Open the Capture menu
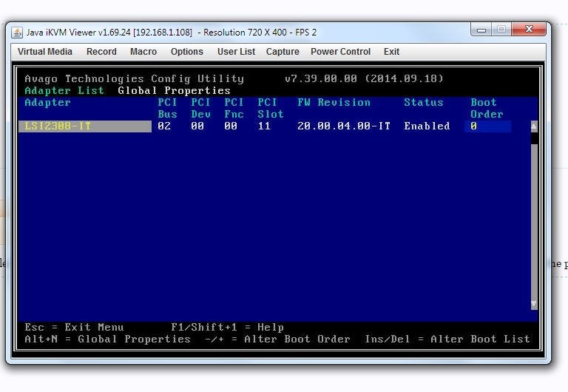568x392 pixels. (x=283, y=52)
